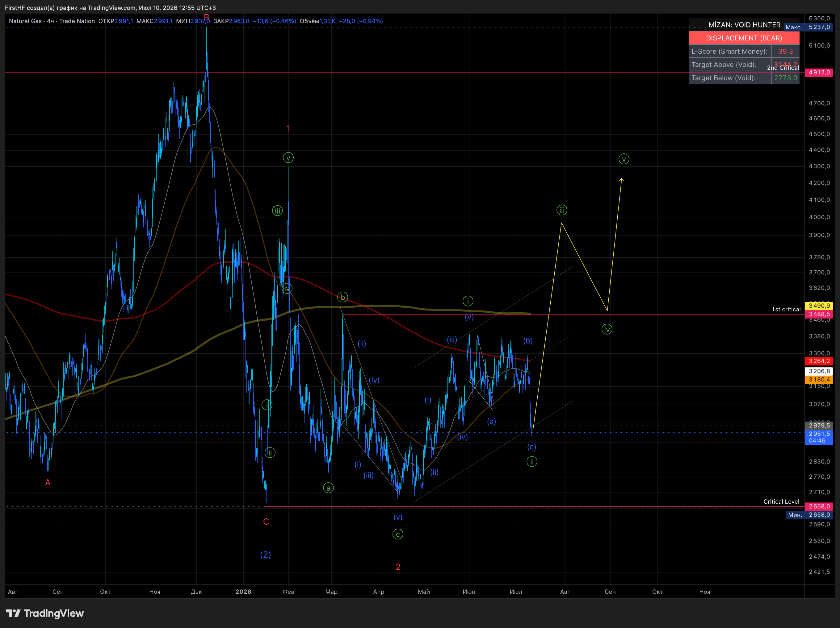Click the pink 2658,0 Critical Level price tag
This screenshot has height=628, width=840.
pos(819,507)
